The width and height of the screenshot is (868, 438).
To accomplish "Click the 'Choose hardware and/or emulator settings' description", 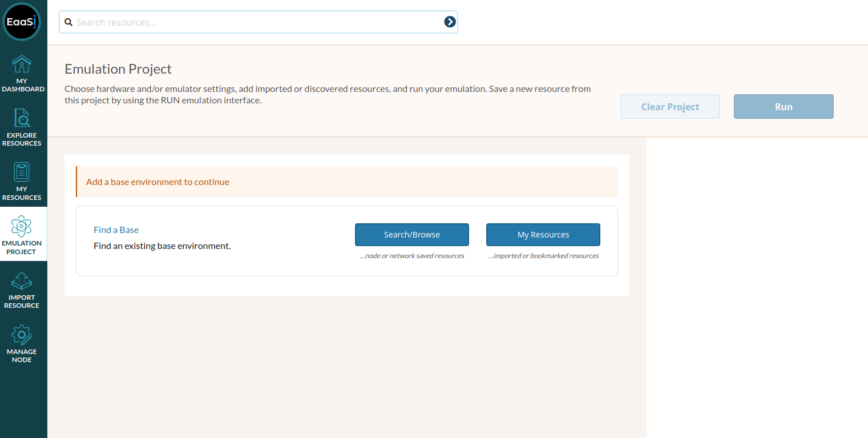I will point(328,94).
